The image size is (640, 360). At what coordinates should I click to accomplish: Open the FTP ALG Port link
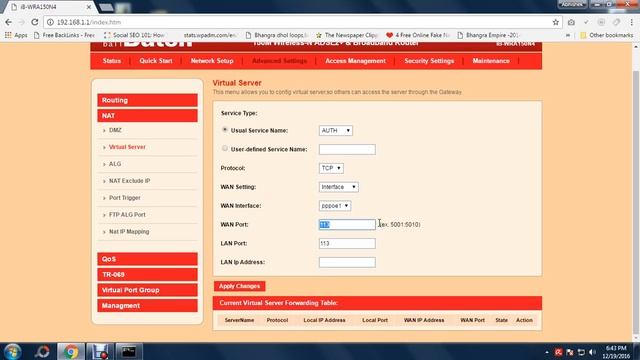(127, 215)
